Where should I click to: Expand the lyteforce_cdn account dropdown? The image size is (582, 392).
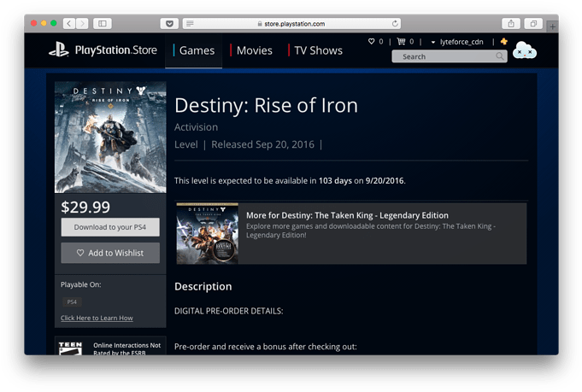point(458,42)
